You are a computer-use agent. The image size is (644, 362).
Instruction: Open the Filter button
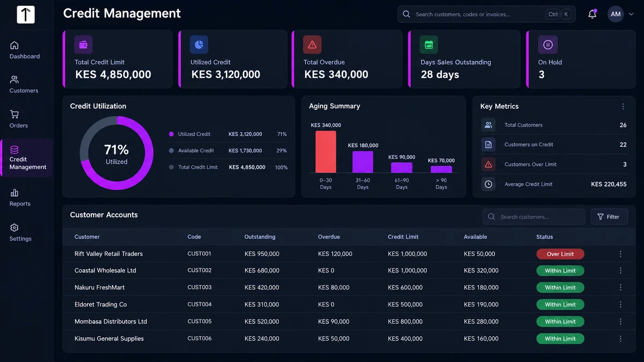point(609,217)
